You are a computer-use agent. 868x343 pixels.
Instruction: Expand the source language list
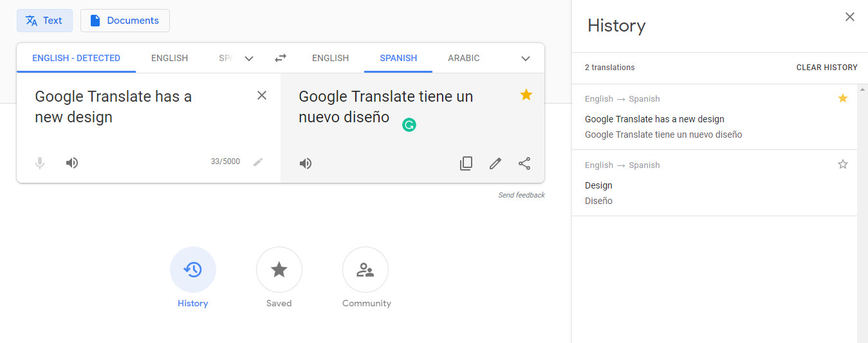(x=249, y=59)
